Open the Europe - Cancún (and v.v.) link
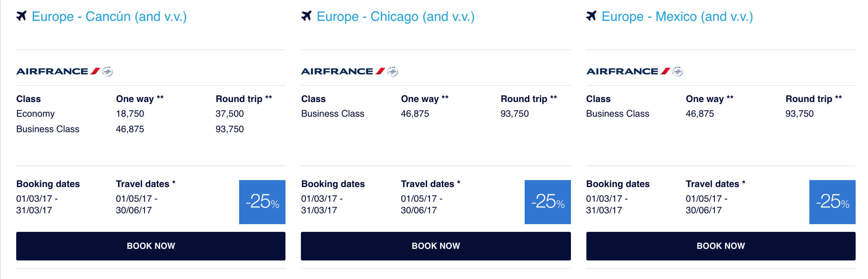Screen dimensions: 868x279 (109, 17)
